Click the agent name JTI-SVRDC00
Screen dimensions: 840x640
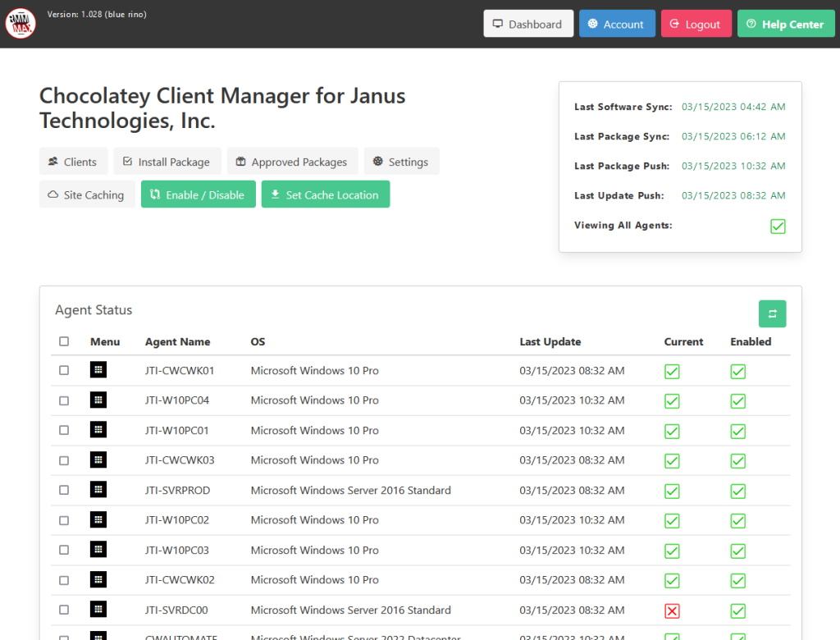point(176,610)
